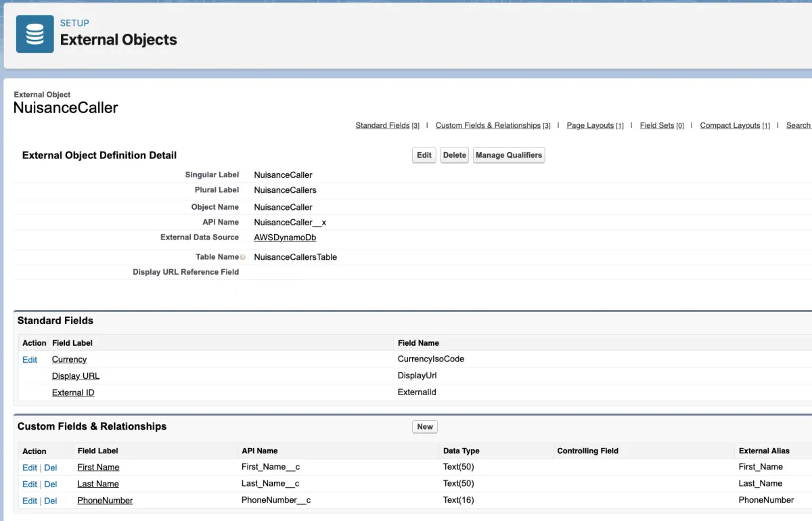This screenshot has height=521, width=812.
Task: Open the Last Name field label link
Action: [x=98, y=484]
